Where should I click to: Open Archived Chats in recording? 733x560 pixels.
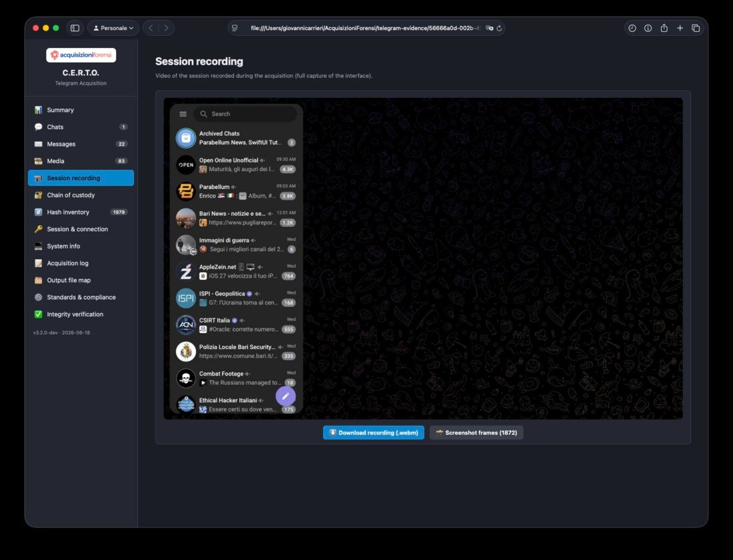pyautogui.click(x=236, y=138)
